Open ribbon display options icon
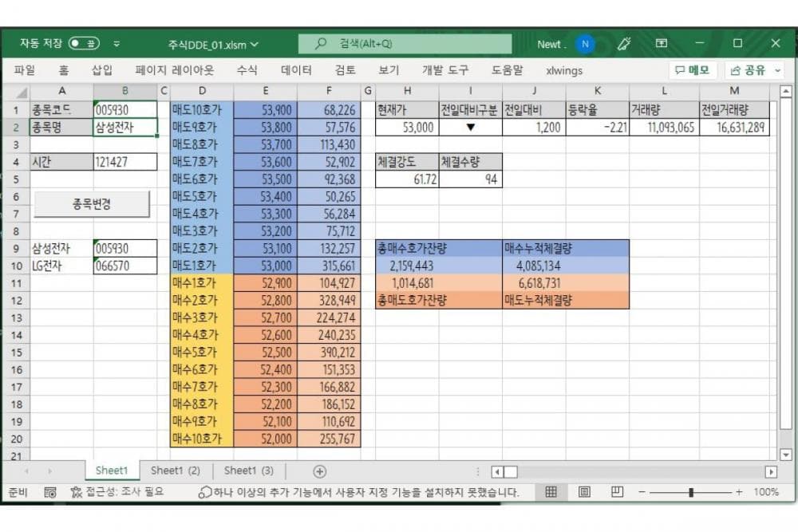798x532 pixels. pyautogui.click(x=661, y=44)
